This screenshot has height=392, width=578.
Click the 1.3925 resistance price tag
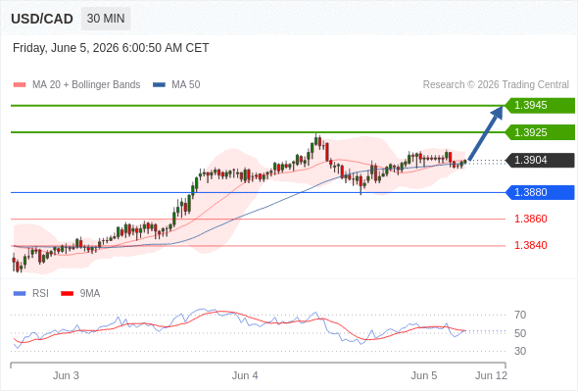tap(540, 132)
